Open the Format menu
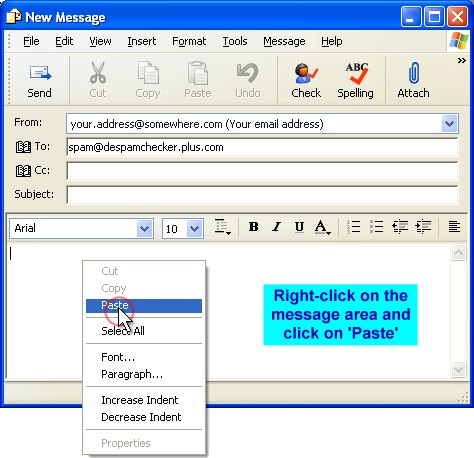The width and height of the screenshot is (474, 458). (x=189, y=41)
